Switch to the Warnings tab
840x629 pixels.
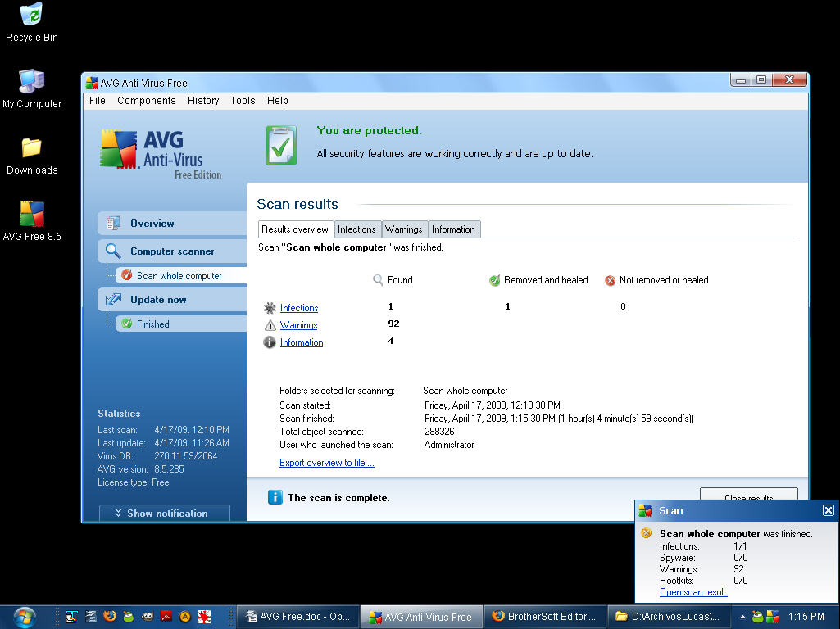(x=404, y=229)
